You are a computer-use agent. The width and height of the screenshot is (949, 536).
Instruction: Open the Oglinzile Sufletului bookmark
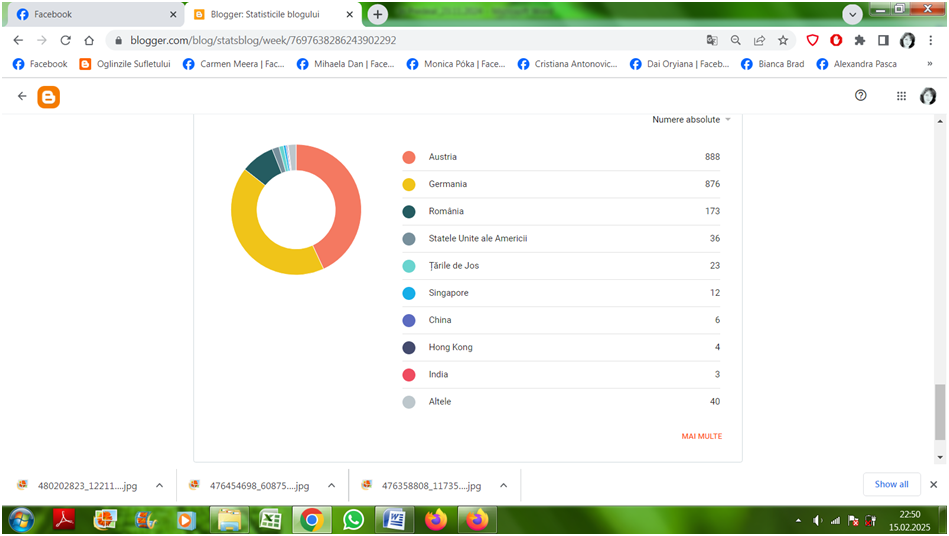tap(125, 64)
